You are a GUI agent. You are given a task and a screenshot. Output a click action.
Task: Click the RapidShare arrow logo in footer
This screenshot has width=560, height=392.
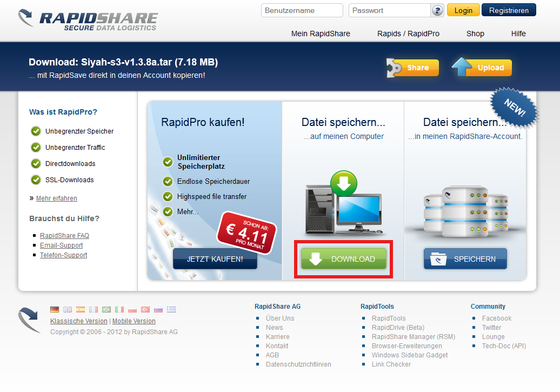pos(29,320)
